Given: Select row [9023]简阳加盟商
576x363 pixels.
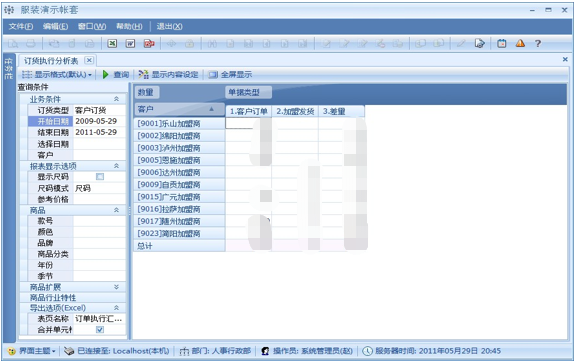Looking at the screenshot, I should [179, 233].
